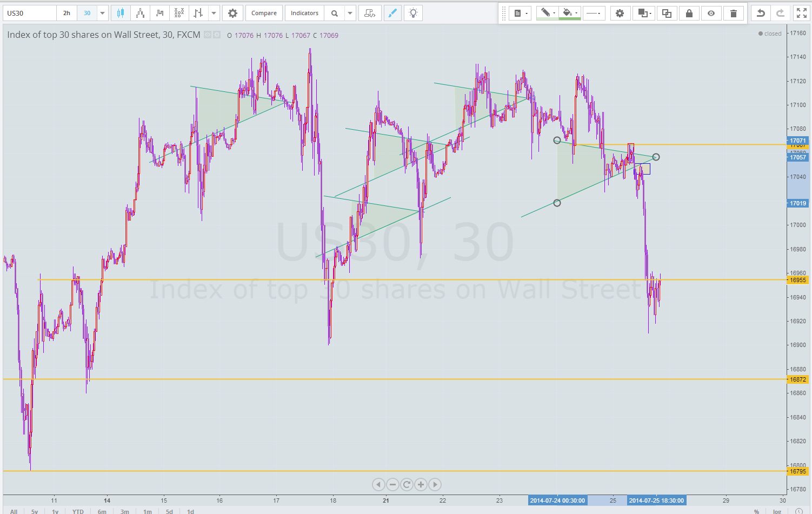Screen dimensions: 812x514
Task: Click the chart title 'Index of top 30 shares'
Action: [104, 35]
